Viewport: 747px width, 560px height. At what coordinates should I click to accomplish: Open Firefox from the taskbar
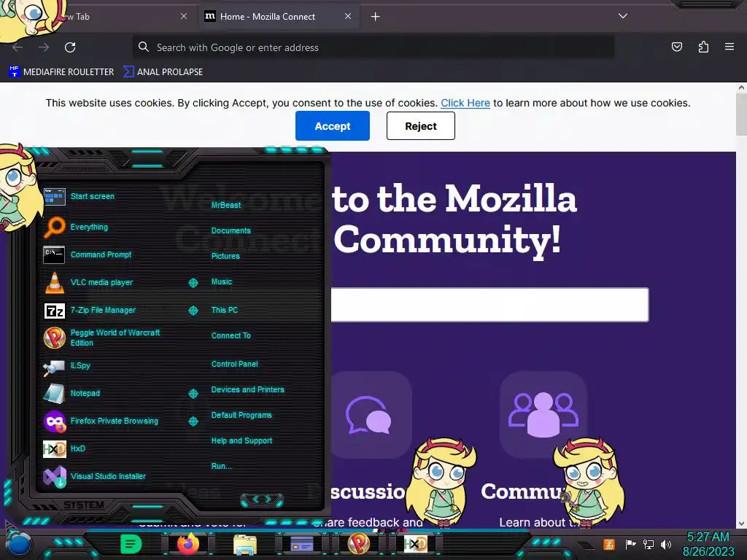188,544
